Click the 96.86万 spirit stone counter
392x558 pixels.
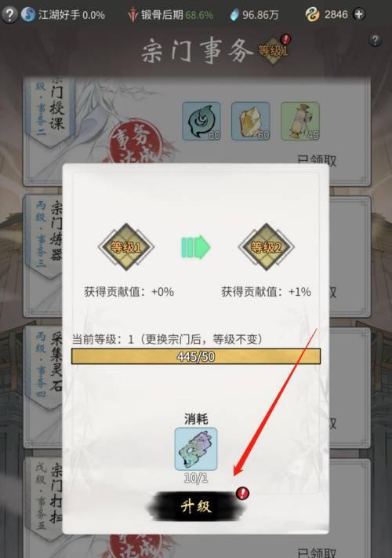(255, 15)
